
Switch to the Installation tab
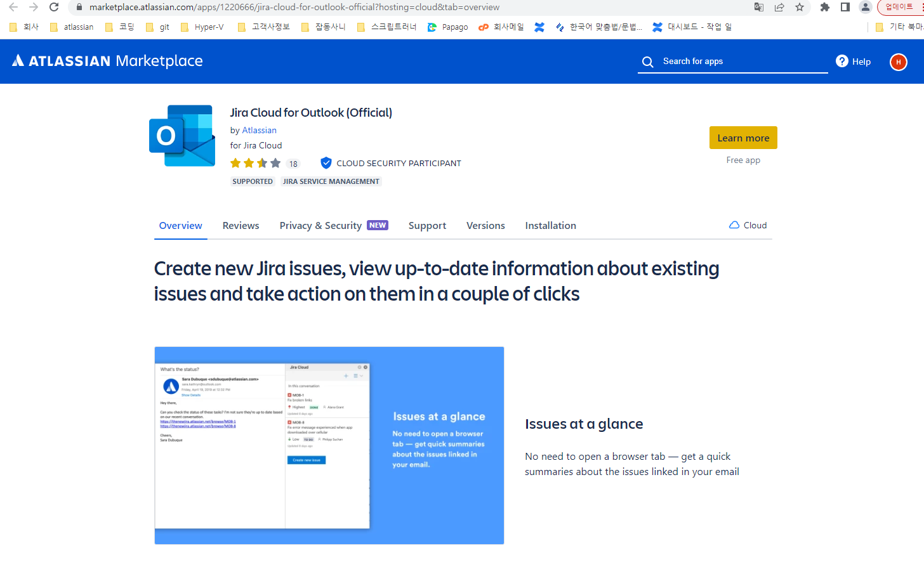coord(551,226)
